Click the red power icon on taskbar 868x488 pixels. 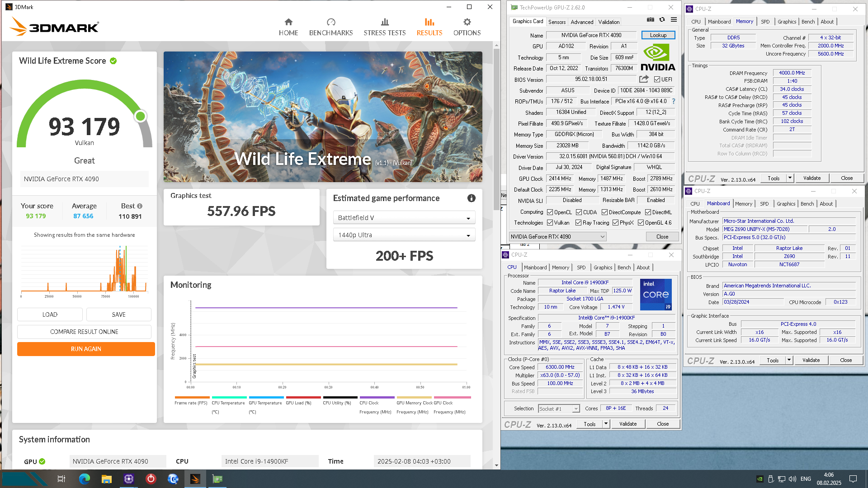(151, 479)
